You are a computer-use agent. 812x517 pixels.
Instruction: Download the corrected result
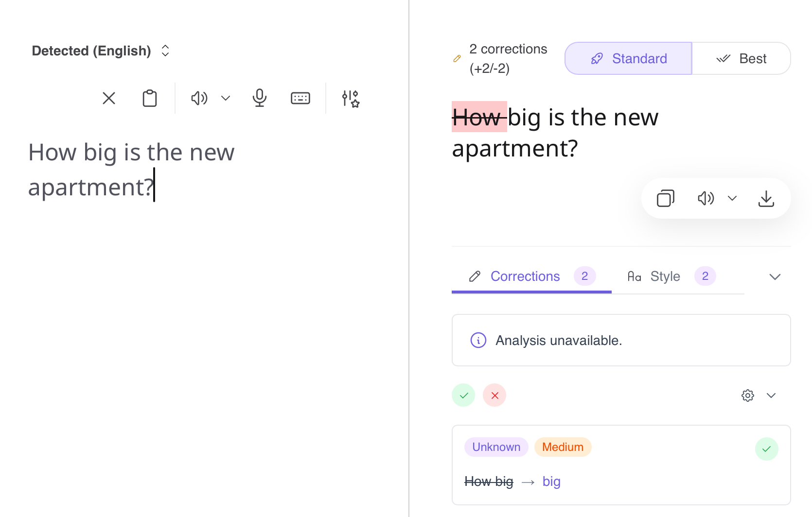tap(766, 198)
